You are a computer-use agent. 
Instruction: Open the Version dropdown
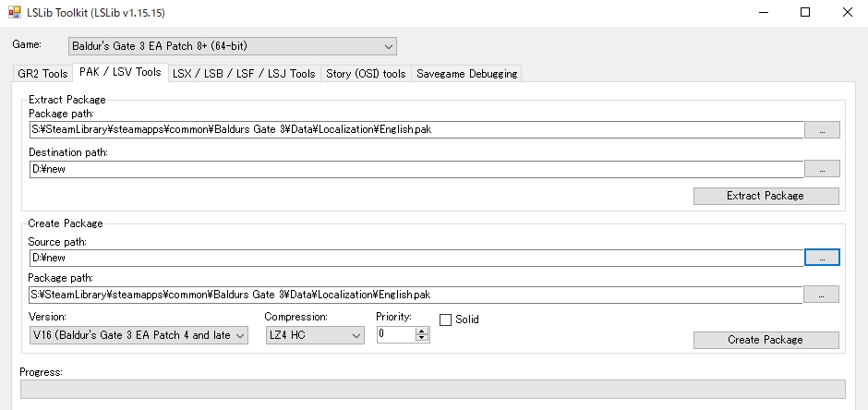(139, 335)
